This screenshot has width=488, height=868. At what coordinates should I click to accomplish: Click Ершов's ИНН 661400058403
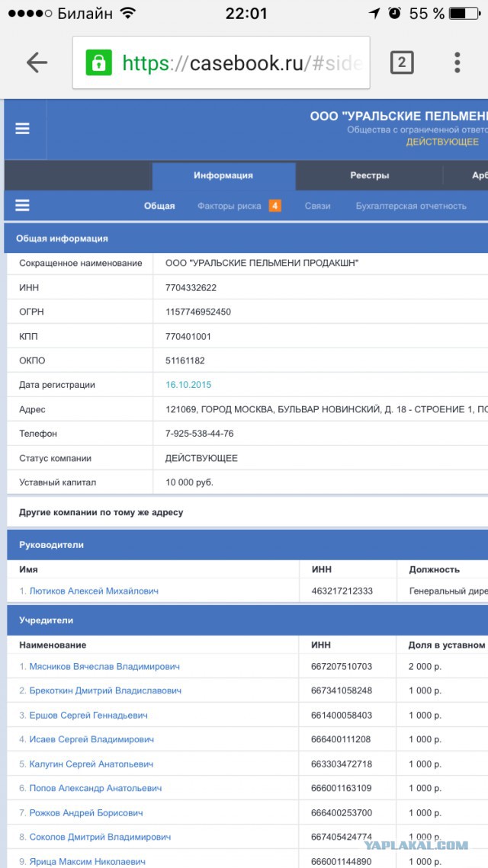pos(342,716)
